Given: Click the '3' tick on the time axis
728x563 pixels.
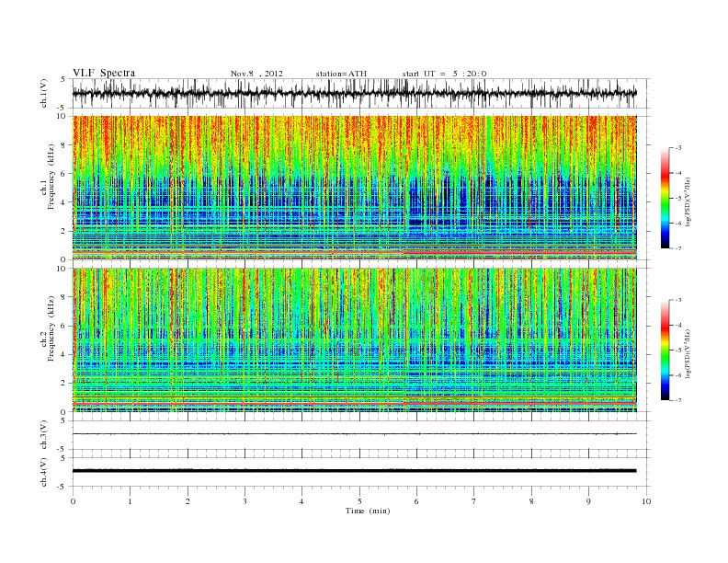Looking at the screenshot, I should pos(245,501).
